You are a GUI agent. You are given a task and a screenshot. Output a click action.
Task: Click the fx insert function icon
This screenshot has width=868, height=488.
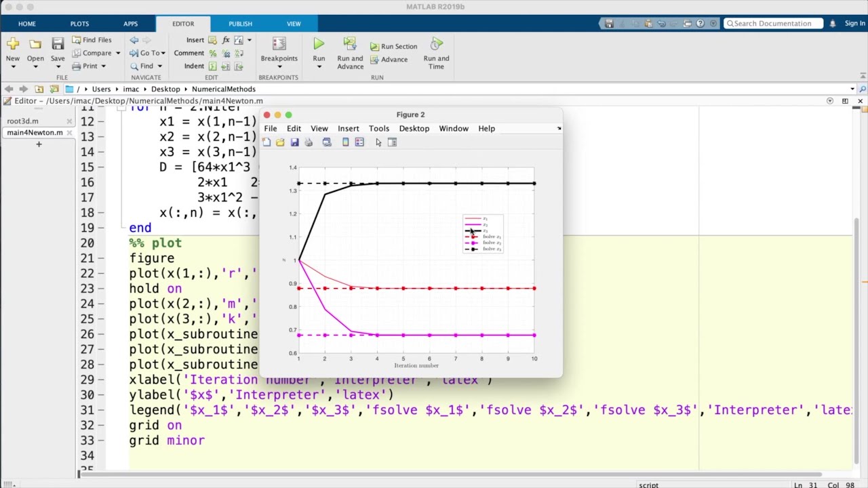click(226, 40)
